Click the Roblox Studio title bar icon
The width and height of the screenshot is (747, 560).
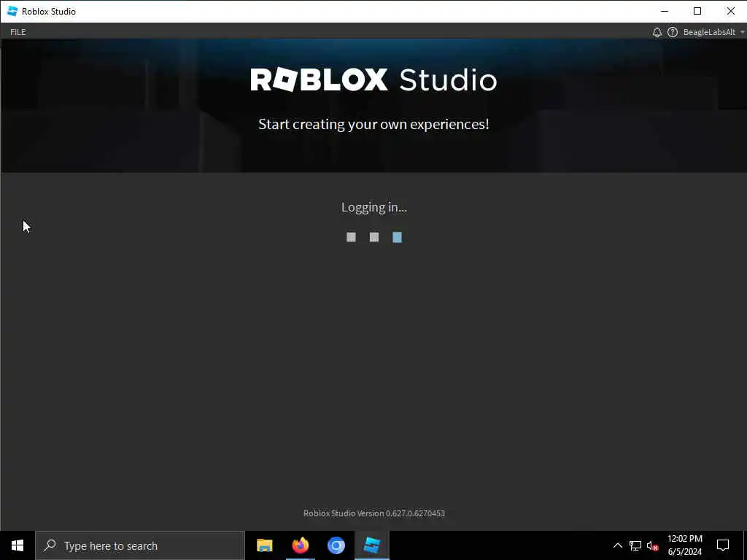(x=12, y=11)
